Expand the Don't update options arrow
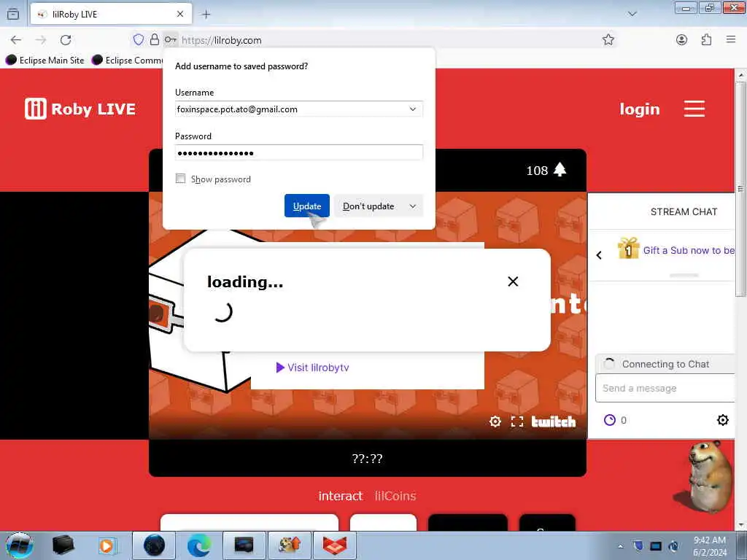 413,206
